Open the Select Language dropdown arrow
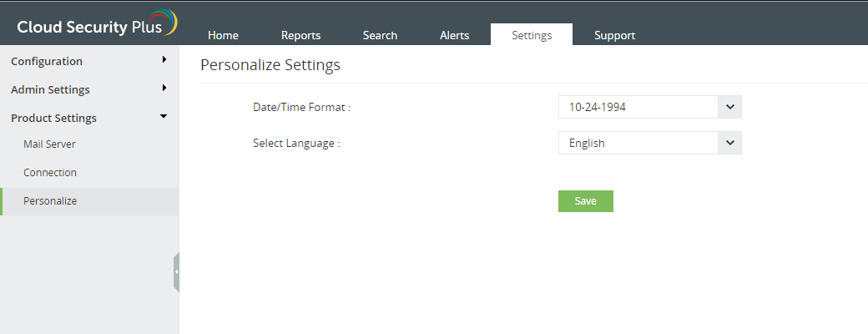Viewport: 868px width, 334px height. (x=729, y=143)
